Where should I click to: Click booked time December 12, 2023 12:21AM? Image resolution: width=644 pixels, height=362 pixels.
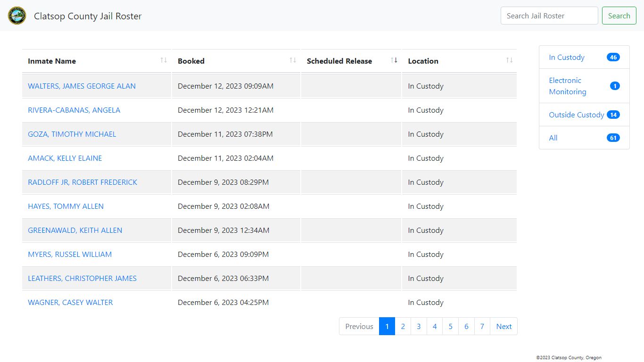click(225, 110)
